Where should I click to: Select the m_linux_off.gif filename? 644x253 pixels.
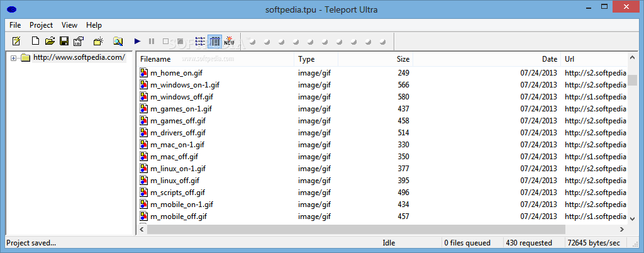pos(175,180)
